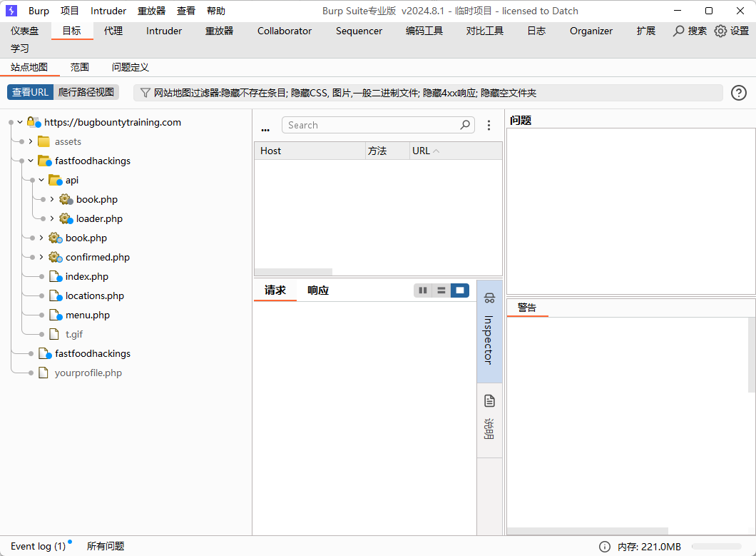The width and height of the screenshot is (756, 556).
Task: Switch to the Organizer tab
Action: 591,31
